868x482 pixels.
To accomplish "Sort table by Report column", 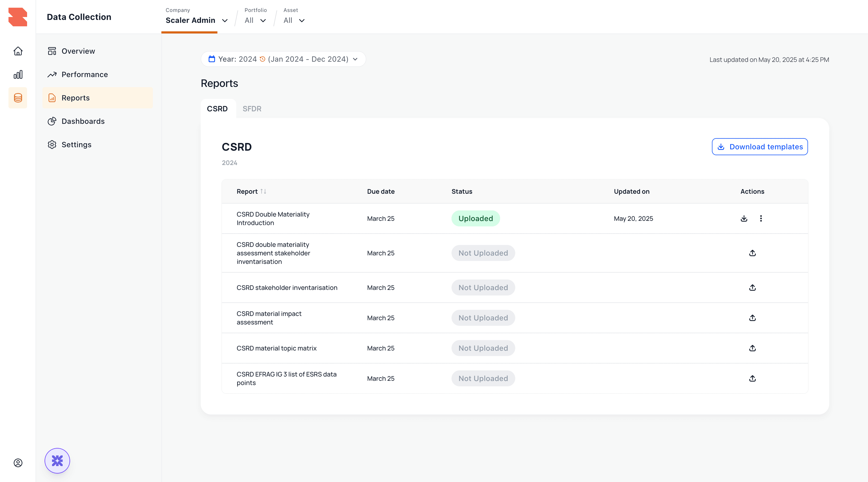I will [x=263, y=191].
